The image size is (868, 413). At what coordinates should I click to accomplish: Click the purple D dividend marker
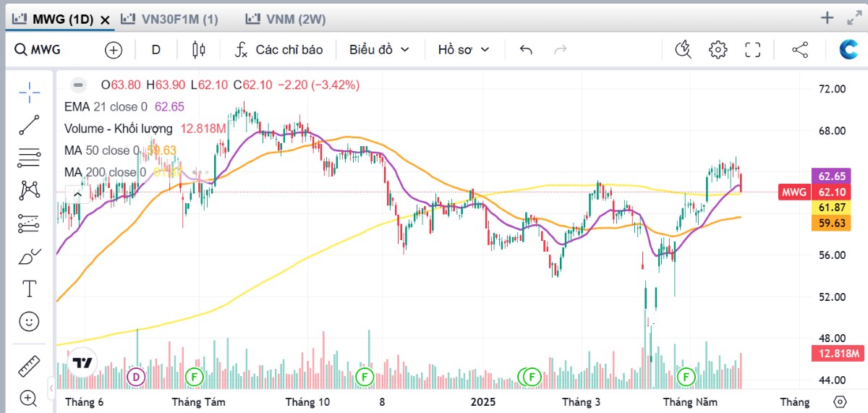pyautogui.click(x=136, y=377)
